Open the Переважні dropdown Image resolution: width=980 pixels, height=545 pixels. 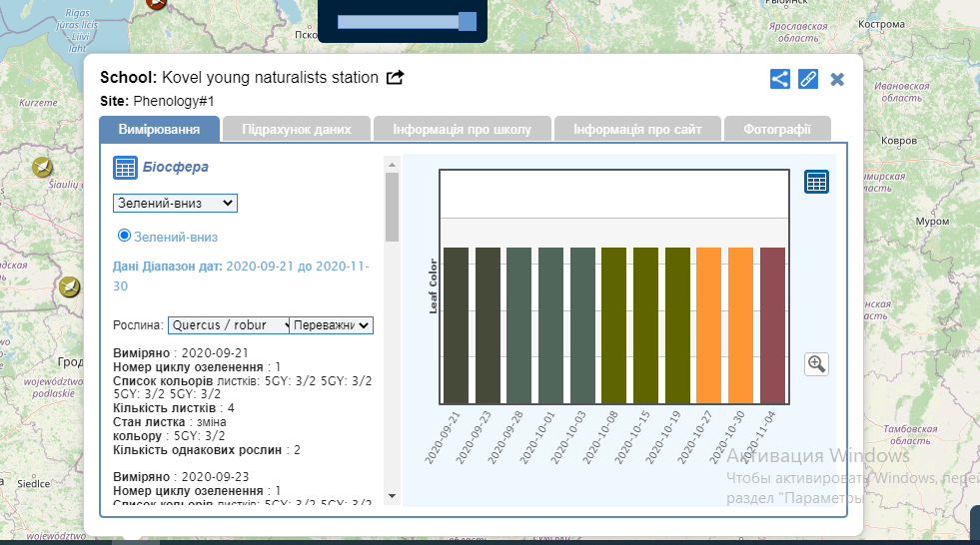[x=333, y=324]
